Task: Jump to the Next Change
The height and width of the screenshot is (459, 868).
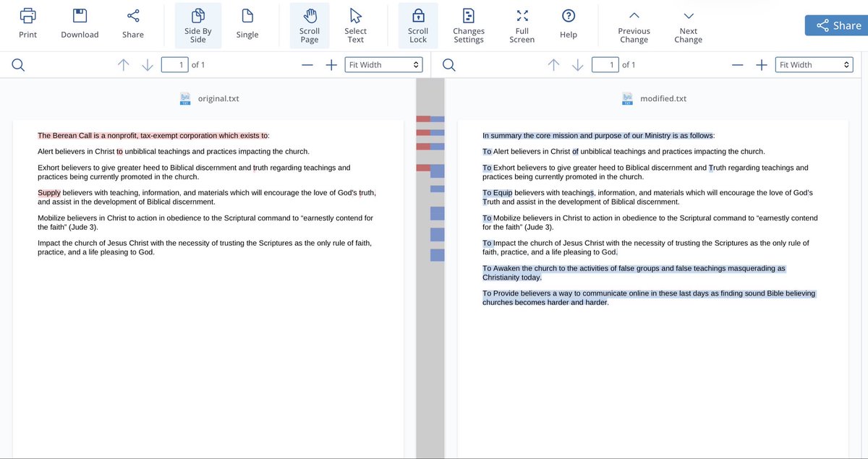Action: pos(689,26)
